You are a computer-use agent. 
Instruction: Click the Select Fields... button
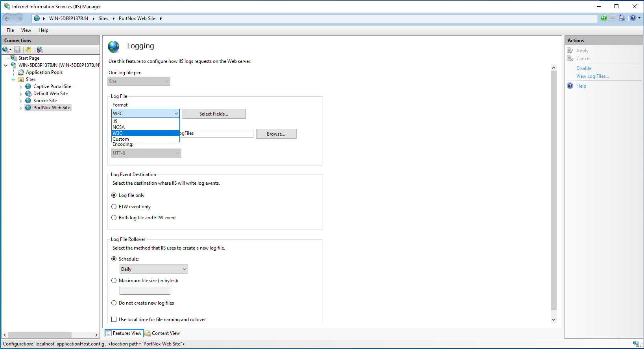214,114
